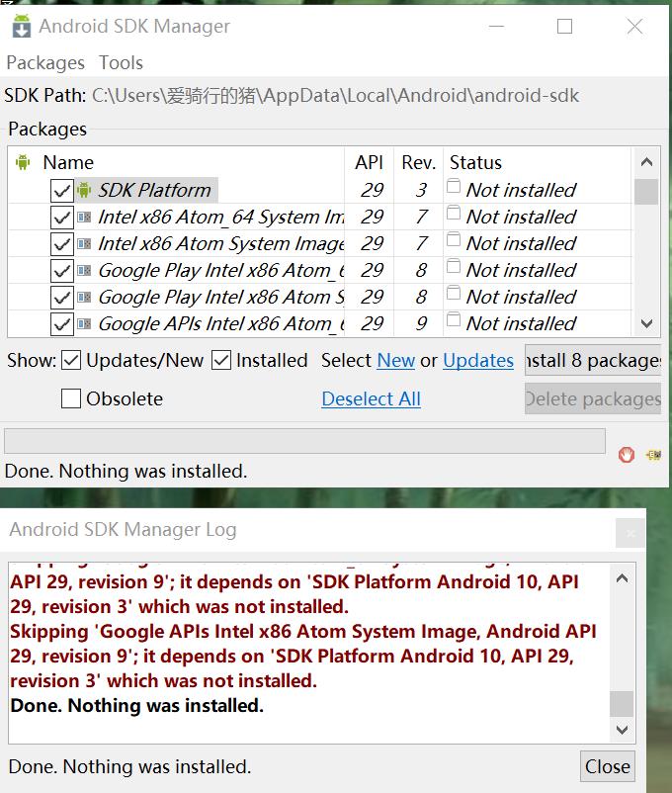Click the package list scroll down arrow
The image size is (672, 793).
pyautogui.click(x=646, y=323)
